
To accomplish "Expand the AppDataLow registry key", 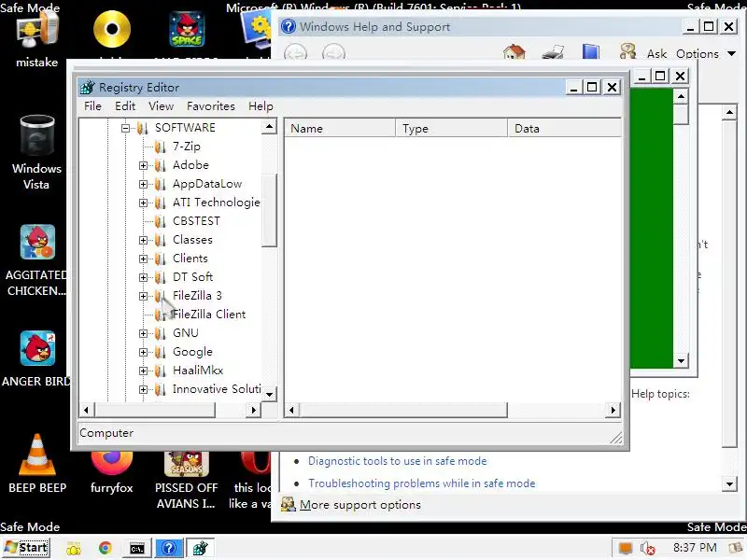I will pyautogui.click(x=143, y=184).
